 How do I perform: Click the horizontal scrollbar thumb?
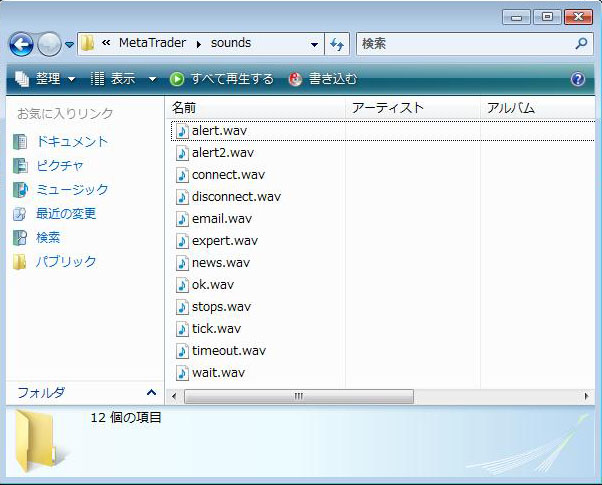pos(298,397)
